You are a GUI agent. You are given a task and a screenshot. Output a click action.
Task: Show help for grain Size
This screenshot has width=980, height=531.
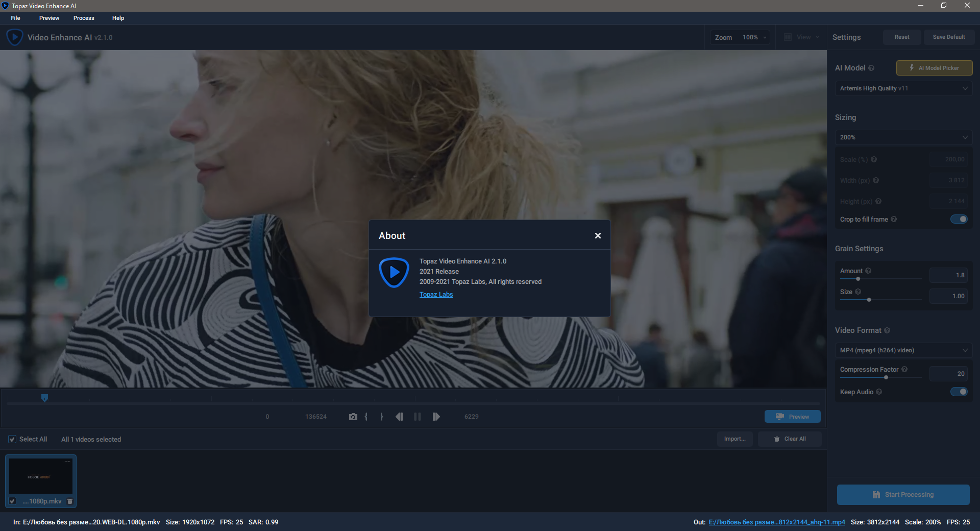click(x=858, y=292)
